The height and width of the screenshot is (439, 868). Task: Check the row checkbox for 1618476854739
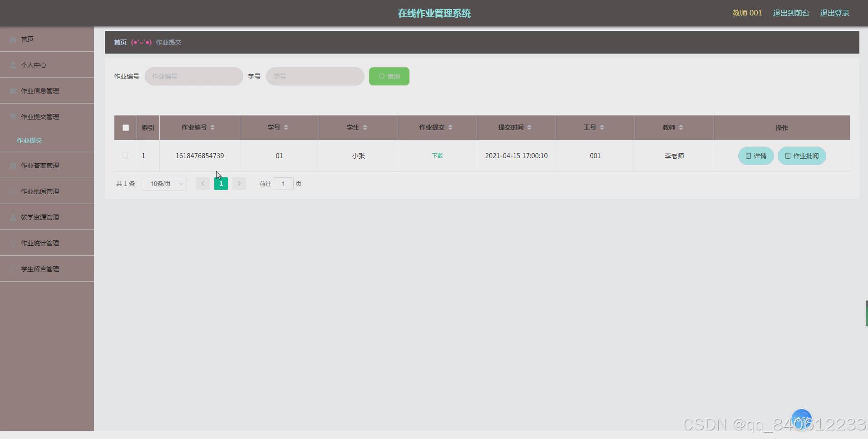125,156
